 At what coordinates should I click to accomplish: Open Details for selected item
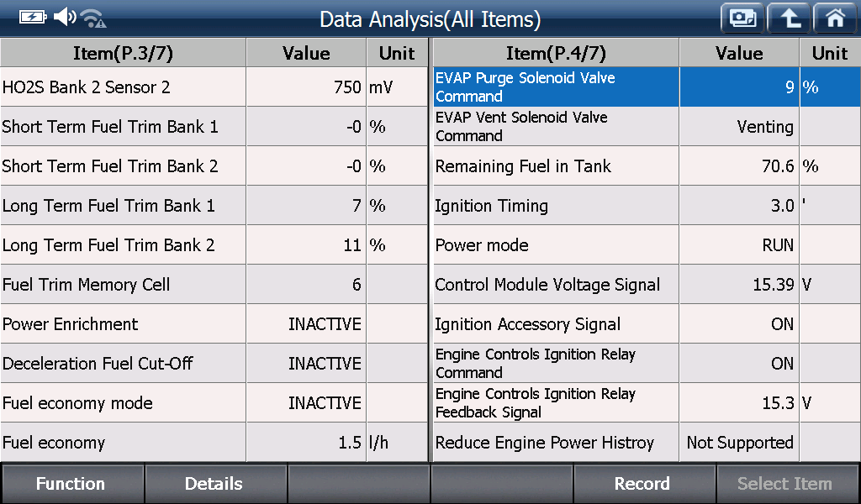tap(215, 483)
